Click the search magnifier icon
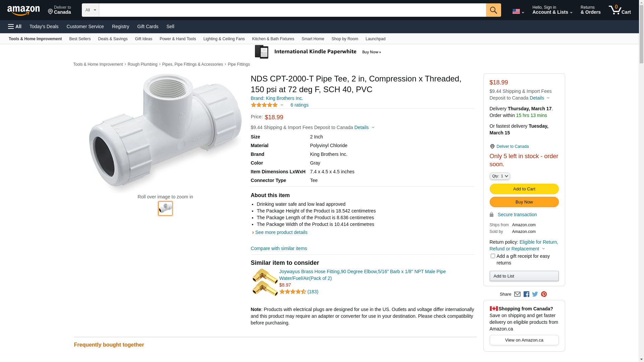Viewport: 644px width, 362px height. (x=493, y=10)
